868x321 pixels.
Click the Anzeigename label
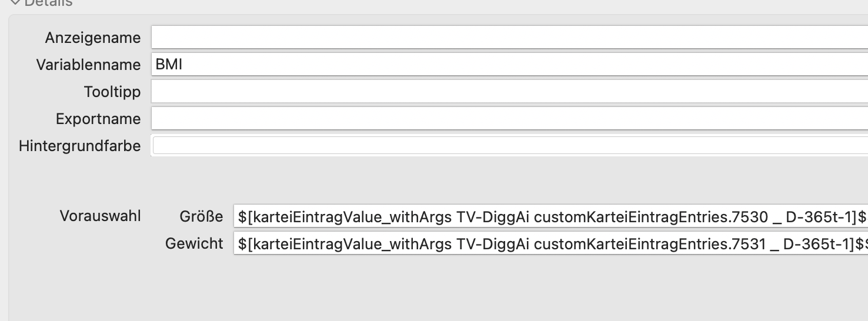pyautogui.click(x=93, y=38)
